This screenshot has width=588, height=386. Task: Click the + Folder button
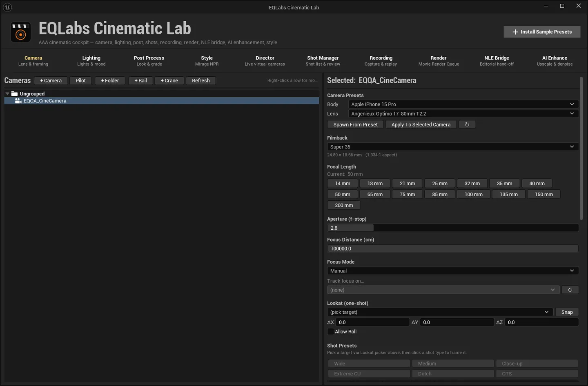110,80
